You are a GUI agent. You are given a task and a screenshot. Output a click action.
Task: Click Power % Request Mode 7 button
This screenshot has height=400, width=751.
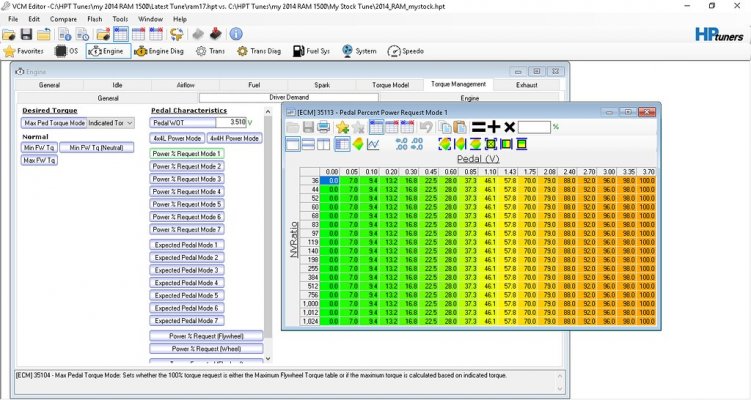(187, 229)
